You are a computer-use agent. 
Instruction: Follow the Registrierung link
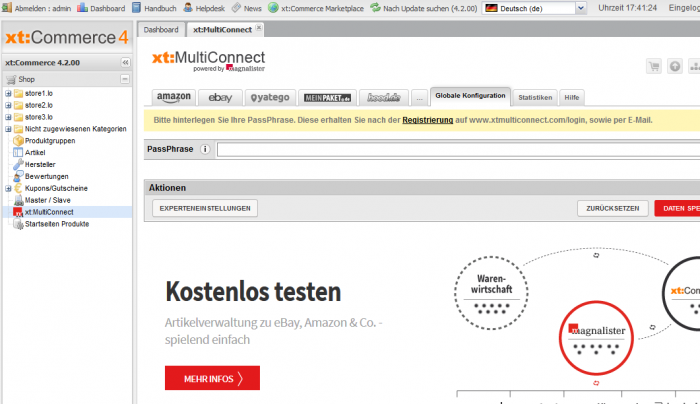(427, 120)
